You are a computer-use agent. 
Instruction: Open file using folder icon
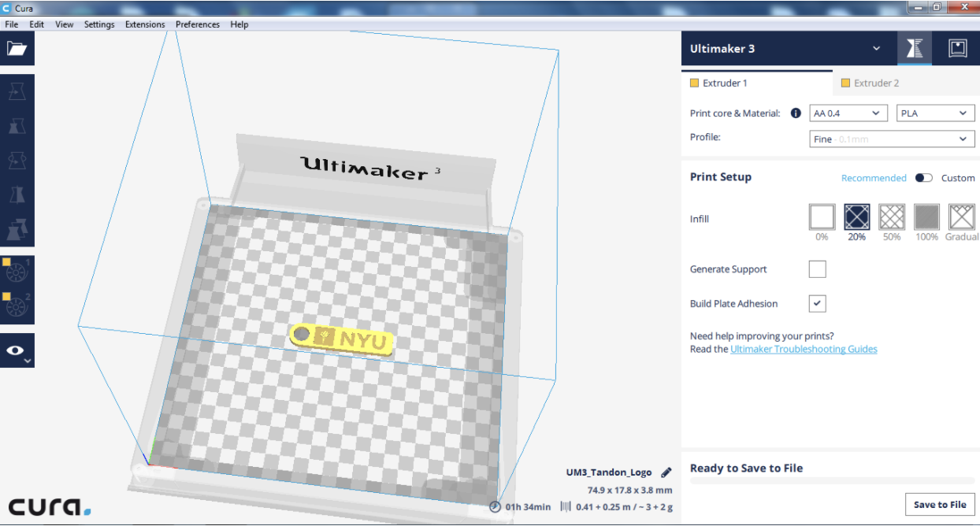click(17, 49)
